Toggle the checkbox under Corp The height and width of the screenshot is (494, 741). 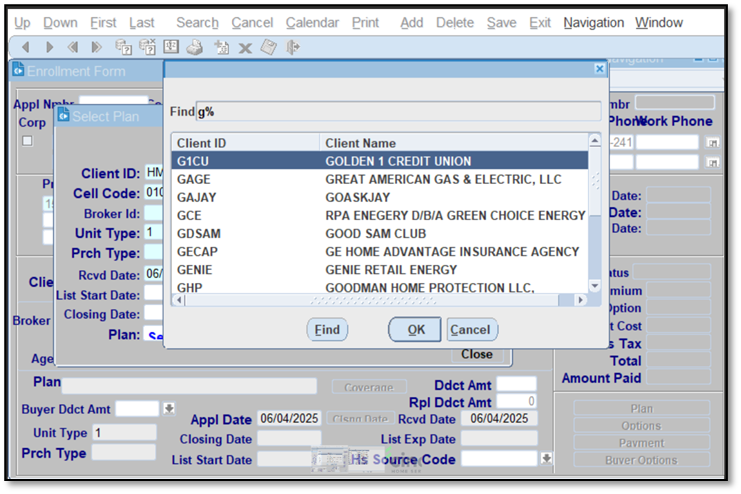click(x=27, y=141)
